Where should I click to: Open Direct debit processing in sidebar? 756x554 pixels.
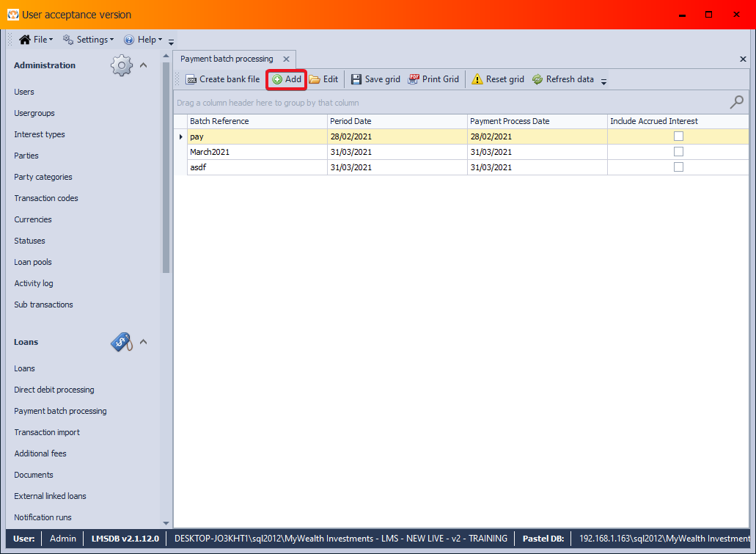click(54, 390)
